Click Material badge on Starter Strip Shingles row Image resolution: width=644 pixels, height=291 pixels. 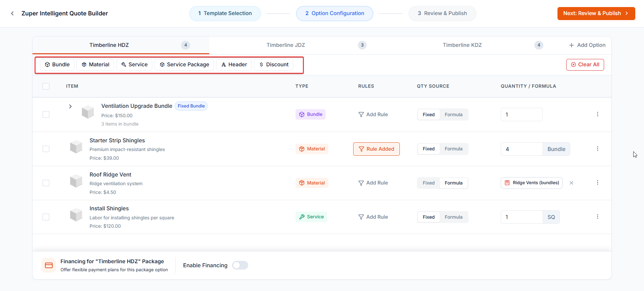tap(312, 149)
